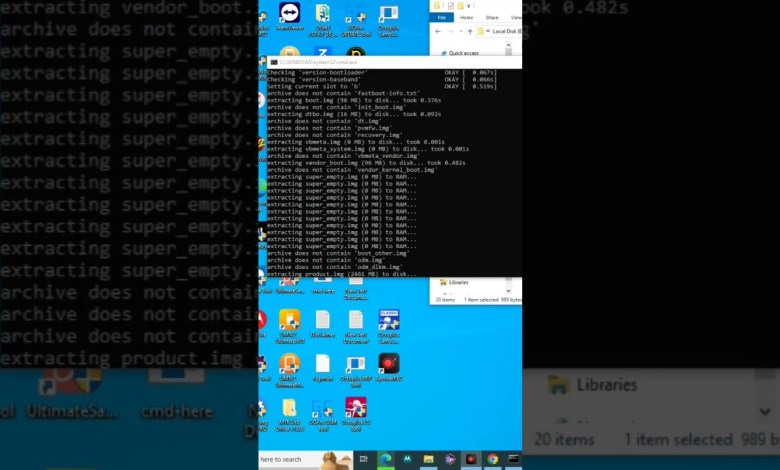Open the Share ribbon tab

[x=492, y=17]
